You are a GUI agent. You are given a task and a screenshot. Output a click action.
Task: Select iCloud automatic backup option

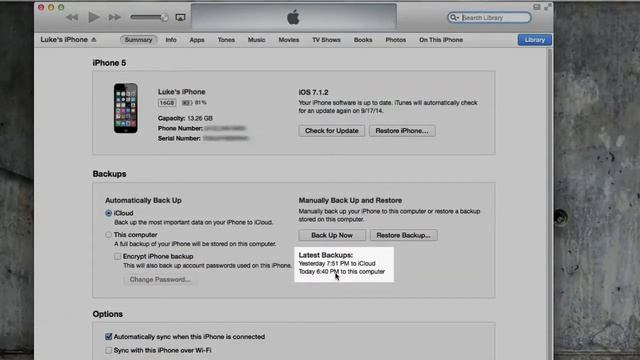click(x=108, y=213)
